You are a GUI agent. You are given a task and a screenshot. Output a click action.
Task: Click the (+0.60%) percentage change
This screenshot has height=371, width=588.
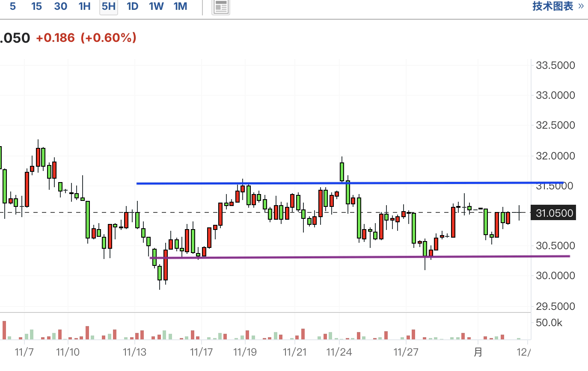[x=109, y=38]
